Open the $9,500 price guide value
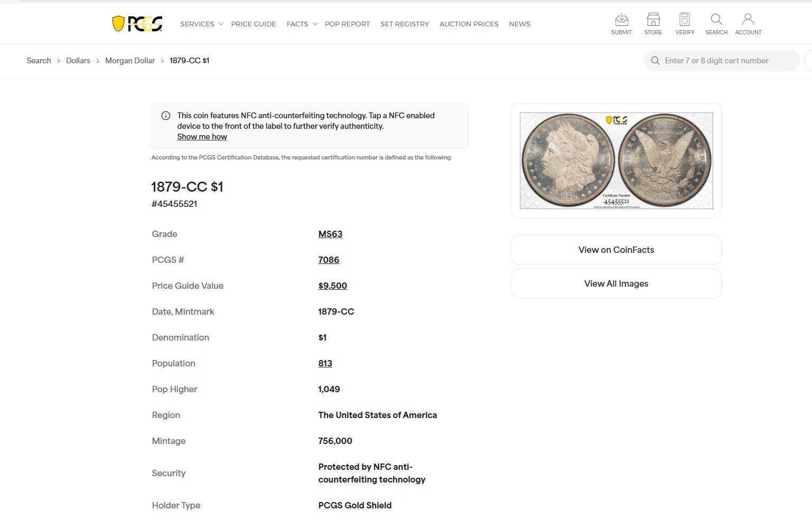 point(332,286)
